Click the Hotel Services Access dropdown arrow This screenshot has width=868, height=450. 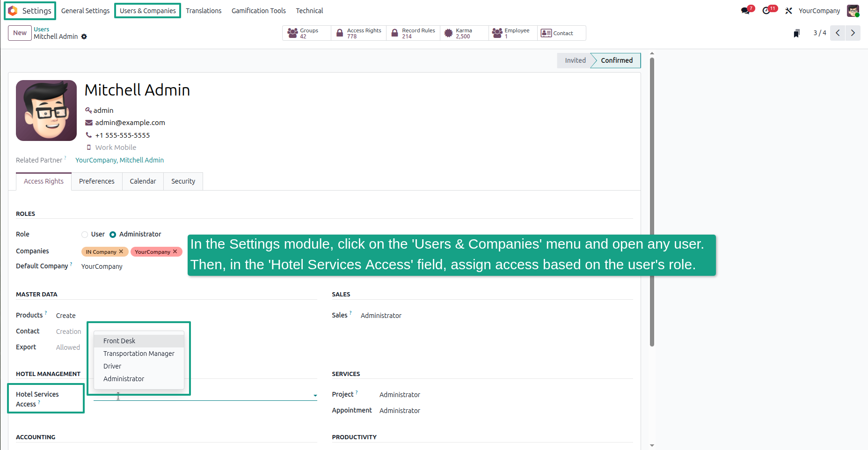point(315,396)
